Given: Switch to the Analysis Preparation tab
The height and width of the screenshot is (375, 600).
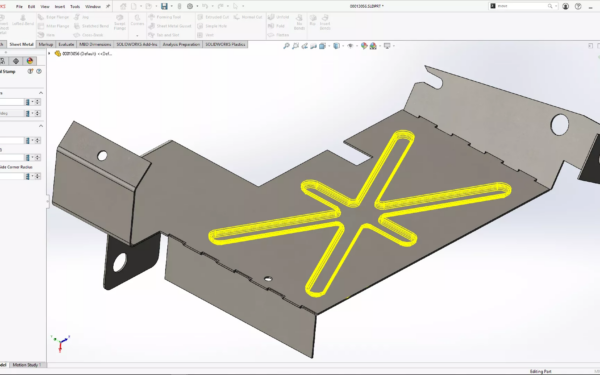Looking at the screenshot, I should tap(181, 44).
